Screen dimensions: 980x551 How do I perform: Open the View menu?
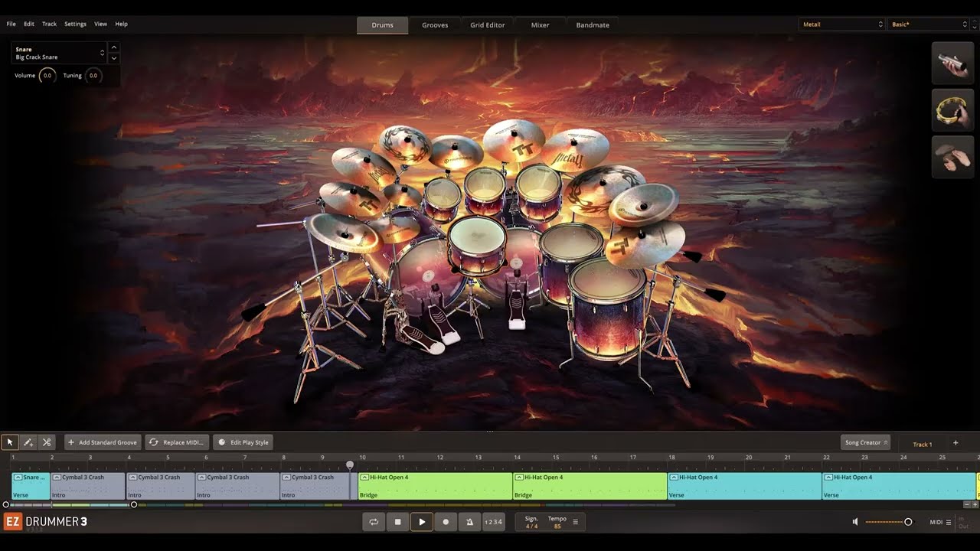(x=100, y=24)
